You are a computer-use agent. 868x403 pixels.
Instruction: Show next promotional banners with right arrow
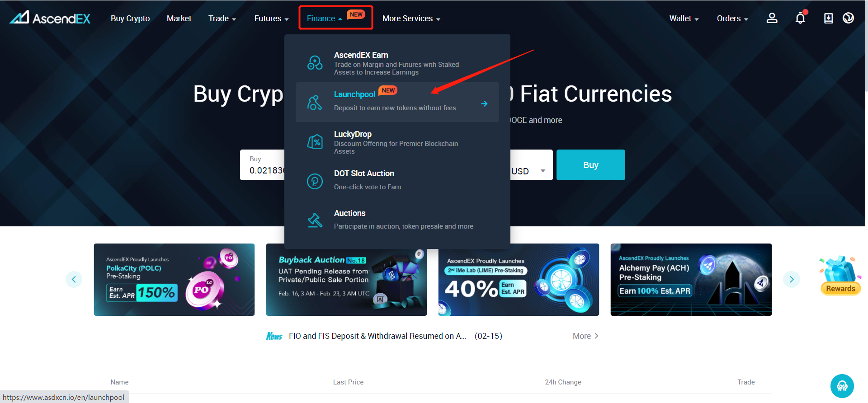(792, 279)
